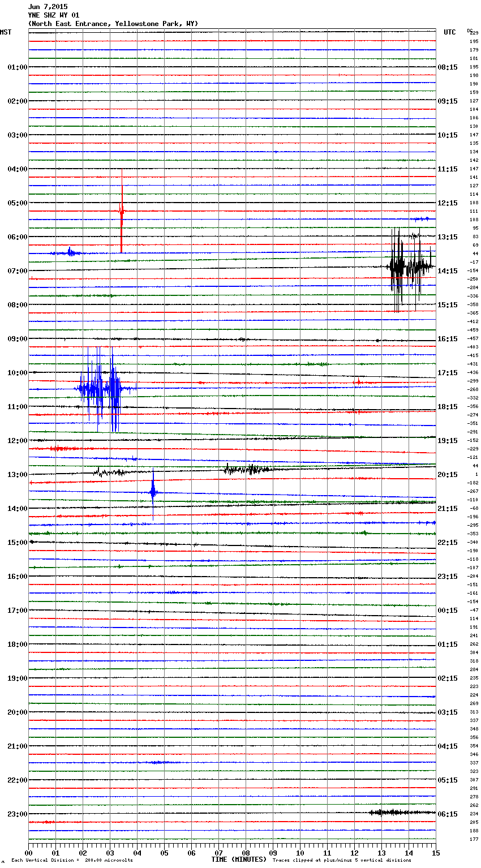Select the 09:15 UTC time label
This screenshot has width=481, height=868.
tap(448, 101)
